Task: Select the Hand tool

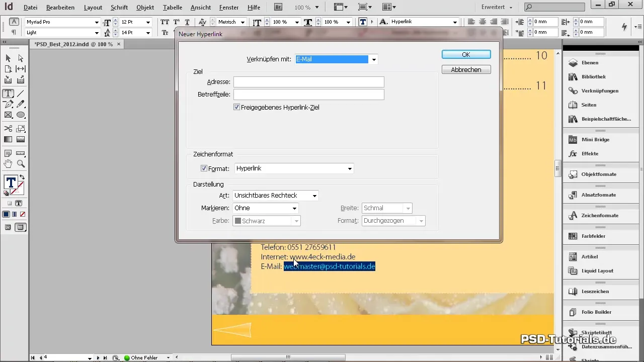Action: 8,164
